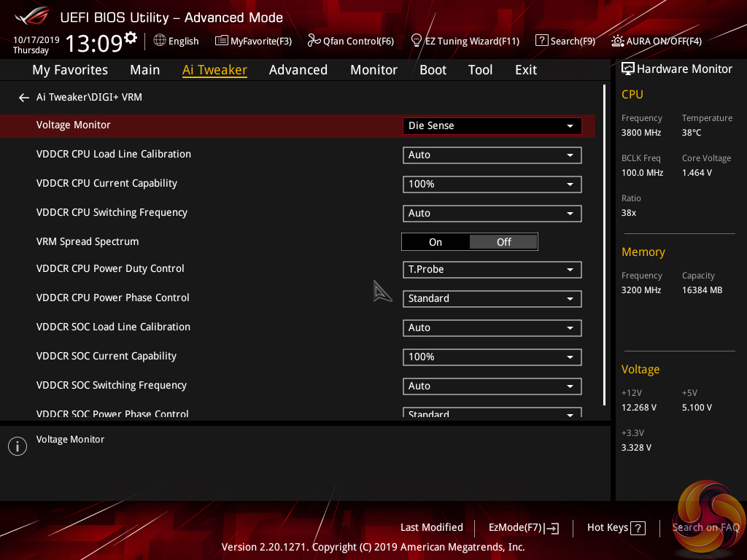
Task: Set VRM Spread Spectrum to Off
Action: click(503, 242)
